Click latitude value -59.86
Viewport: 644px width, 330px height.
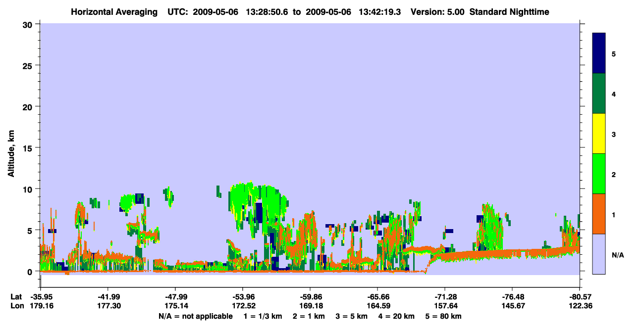(310, 297)
